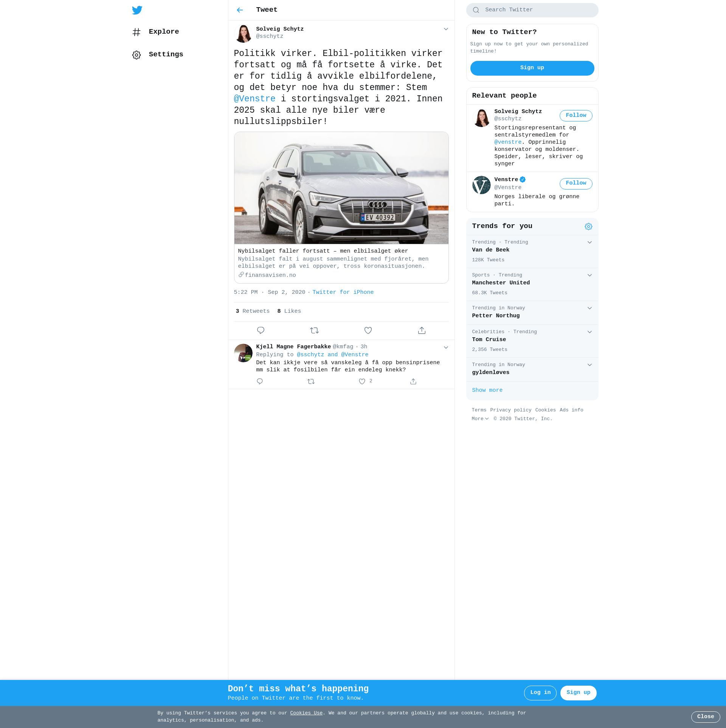Expand options for Van de Beek trend
The image size is (726, 728).
coord(589,242)
